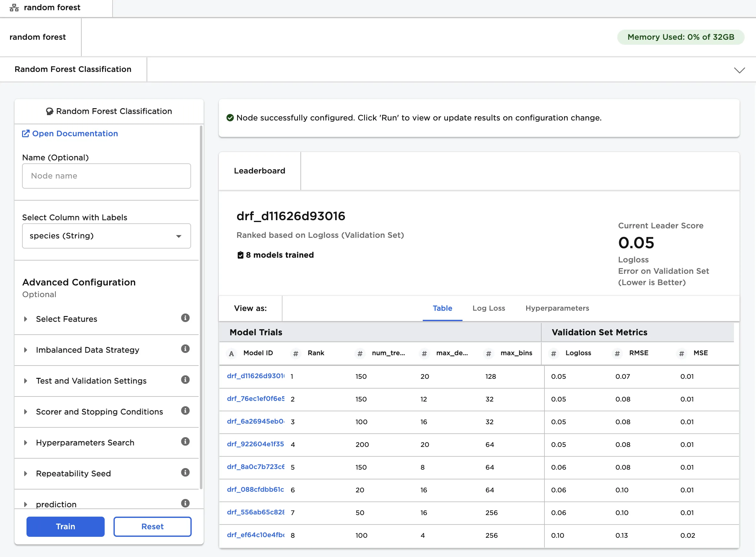Viewport: 756px width, 557px height.
Task: Click info icon beside prediction section
Action: pyautogui.click(x=185, y=503)
